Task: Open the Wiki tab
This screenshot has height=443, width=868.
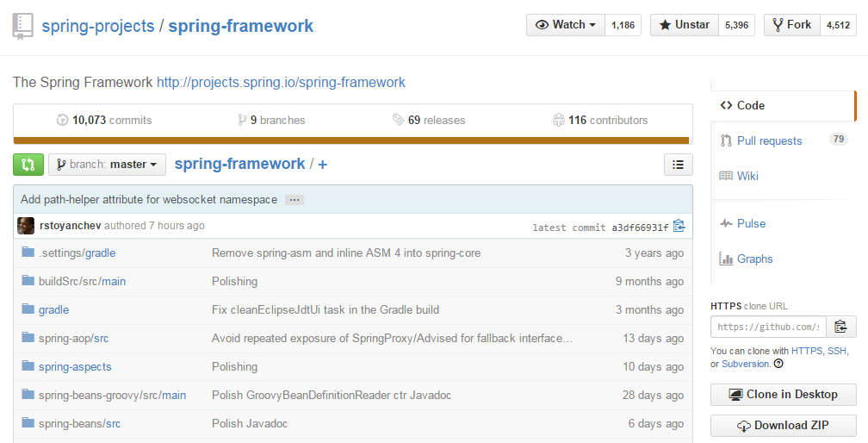Action: [x=783, y=176]
